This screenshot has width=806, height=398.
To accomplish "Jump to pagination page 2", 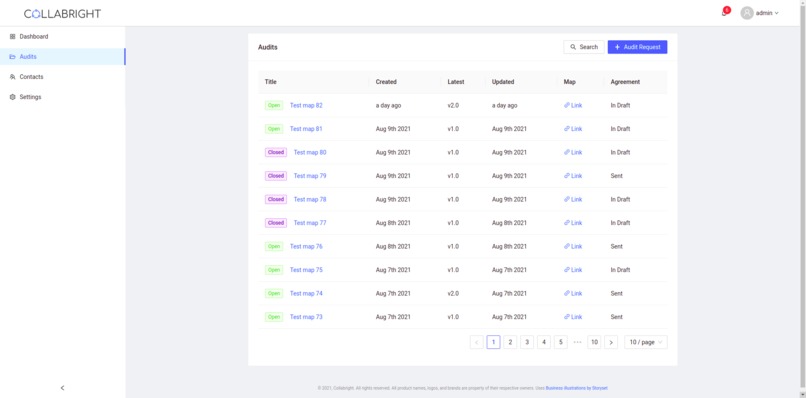I will click(x=510, y=342).
